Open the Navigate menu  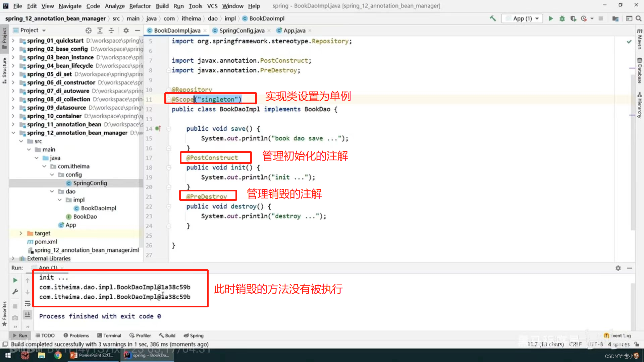[70, 6]
